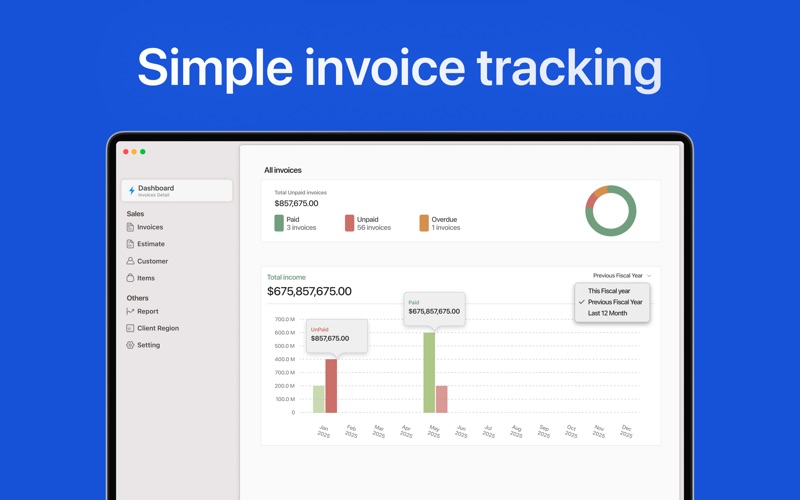The height and width of the screenshot is (500, 800).
Task: Go to the Estimate section
Action: (151, 244)
